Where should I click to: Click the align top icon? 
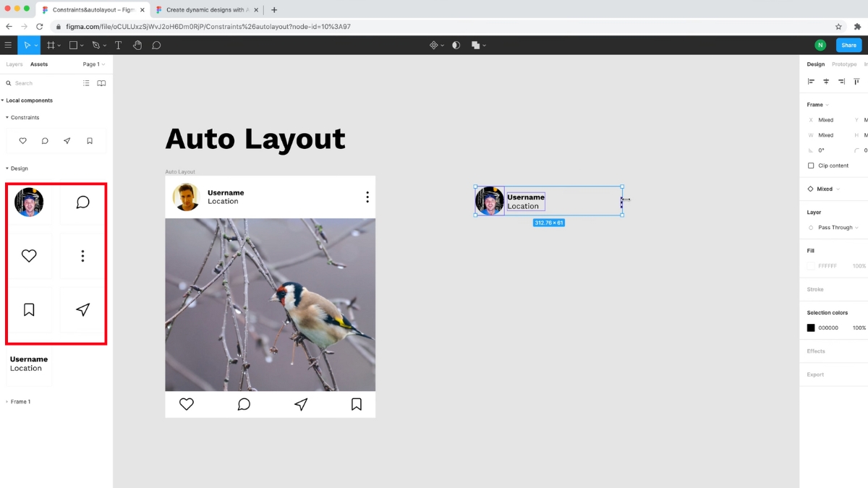(x=856, y=82)
